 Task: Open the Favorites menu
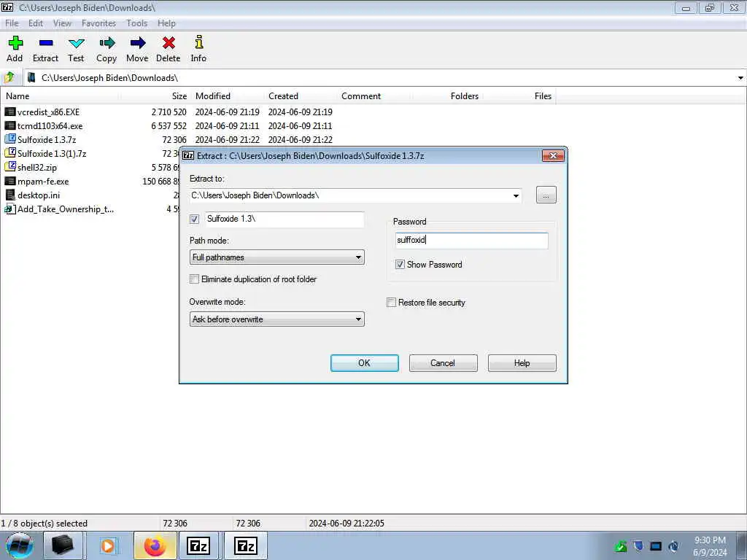[x=98, y=23]
